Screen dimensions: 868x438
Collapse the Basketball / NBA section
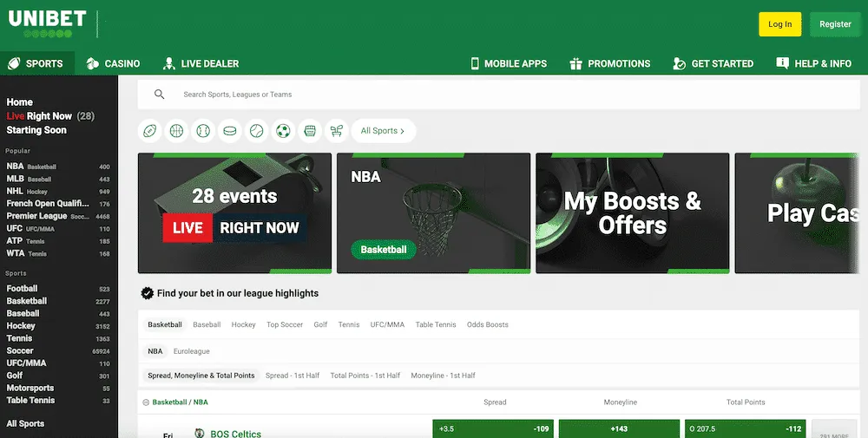coord(146,402)
